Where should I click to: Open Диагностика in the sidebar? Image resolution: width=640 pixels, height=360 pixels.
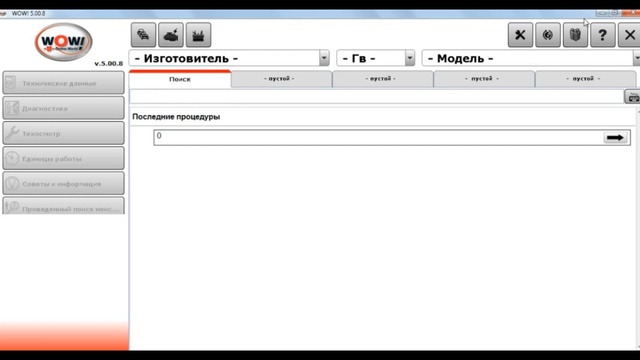63,108
